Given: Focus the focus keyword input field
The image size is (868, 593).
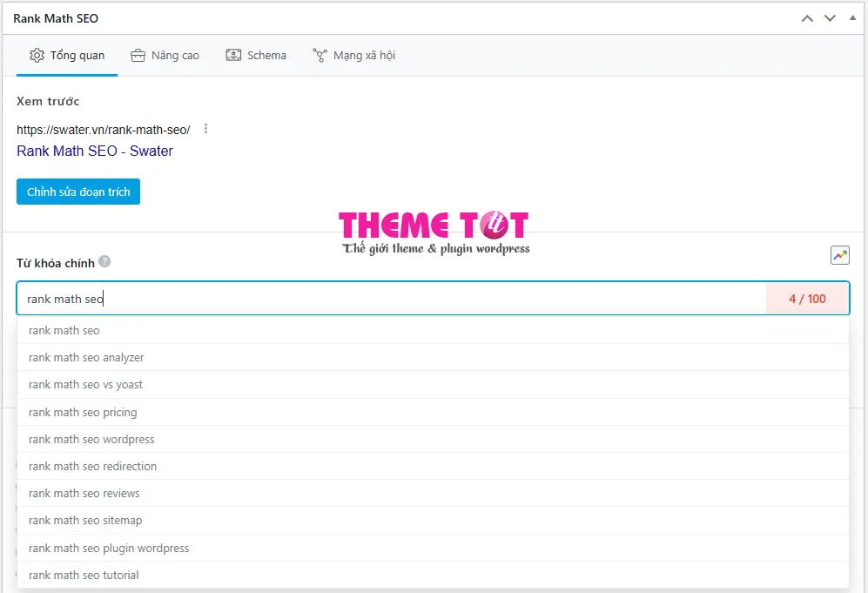Looking at the screenshot, I should click(x=392, y=299).
